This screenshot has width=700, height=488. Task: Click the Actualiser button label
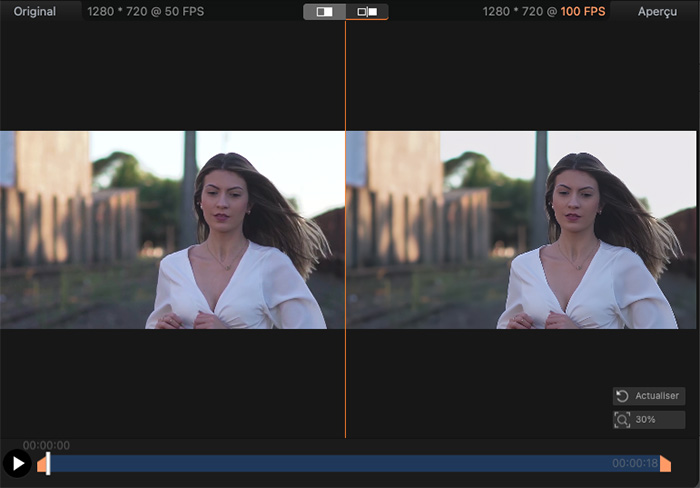(x=657, y=396)
